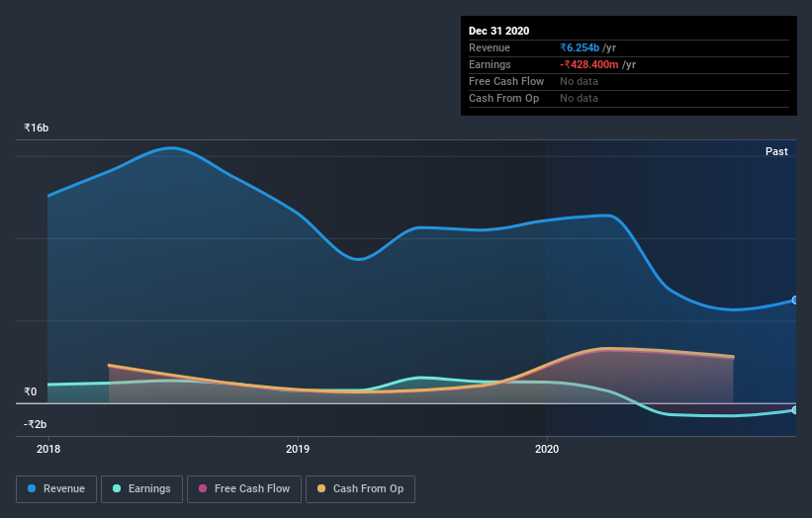This screenshot has height=518, width=812.
Task: Click the 2020 x-axis label
Action: 547,449
